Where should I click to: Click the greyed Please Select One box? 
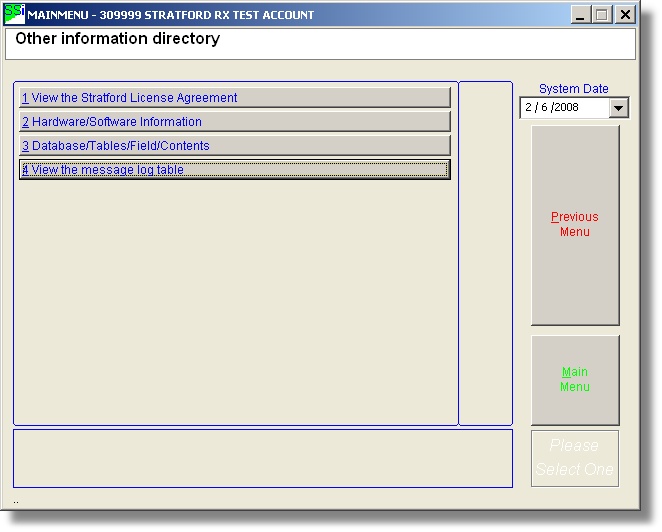coord(575,458)
